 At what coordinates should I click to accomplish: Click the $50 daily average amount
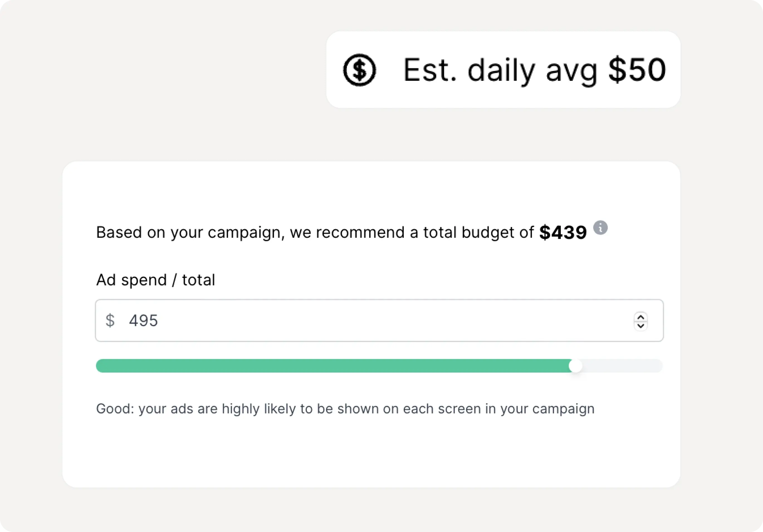[637, 70]
